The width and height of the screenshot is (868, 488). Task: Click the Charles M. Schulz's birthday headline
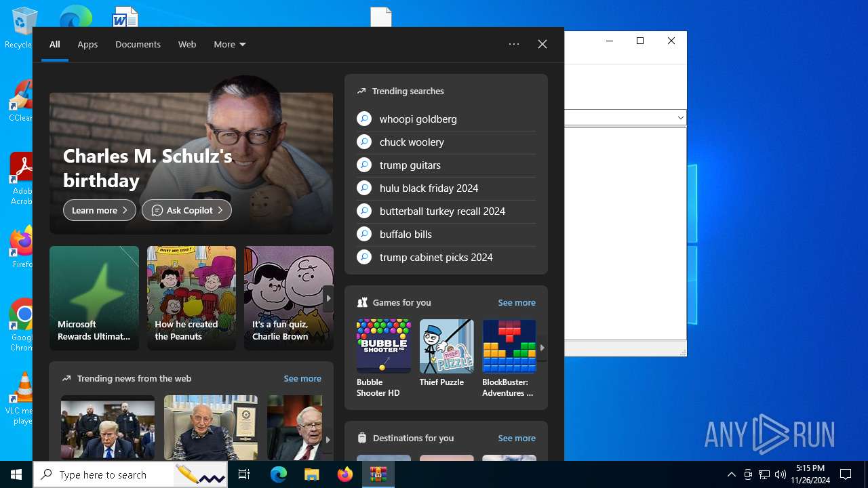coord(148,168)
